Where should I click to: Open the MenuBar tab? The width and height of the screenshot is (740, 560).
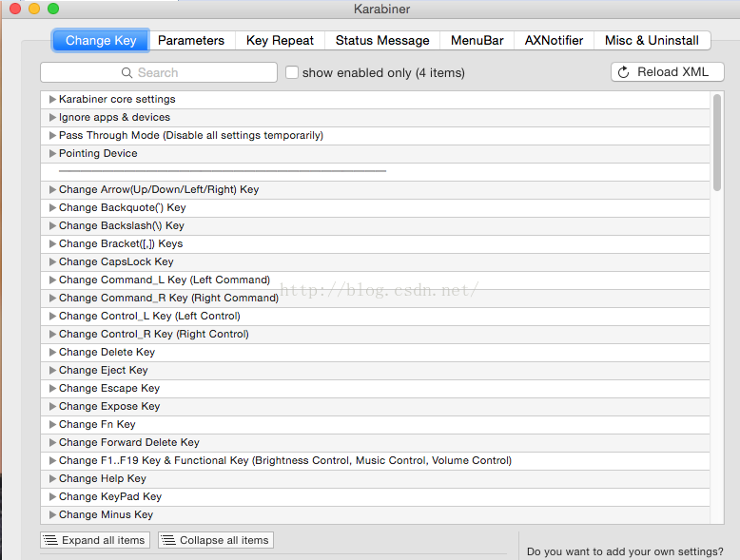[x=477, y=41]
